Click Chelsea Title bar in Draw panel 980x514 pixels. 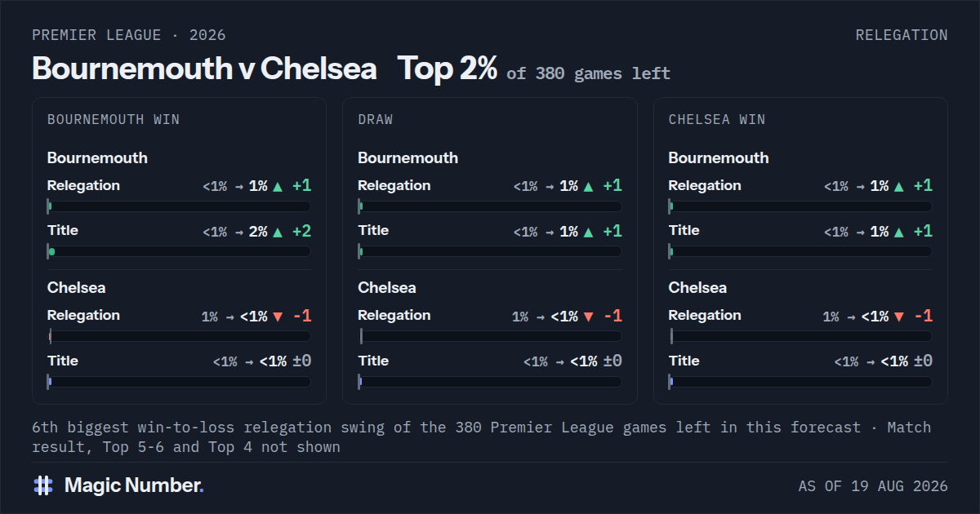(x=490, y=382)
